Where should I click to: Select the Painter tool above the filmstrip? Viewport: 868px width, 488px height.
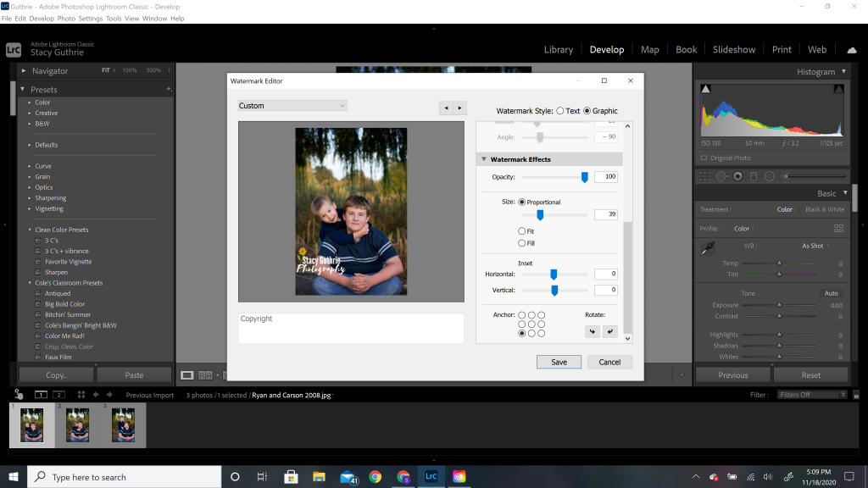click(19, 394)
